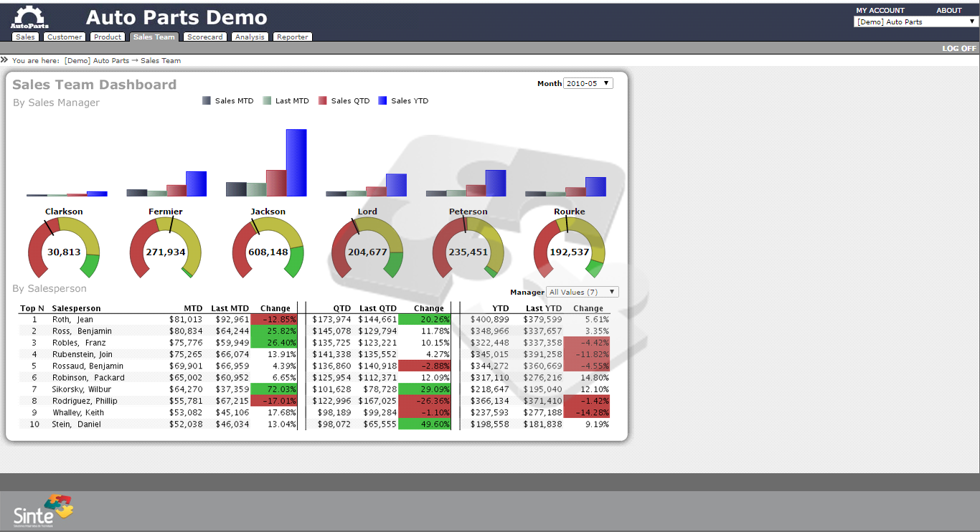Image resolution: width=980 pixels, height=532 pixels.
Task: Click the Fermier gauge showing 271,934
Action: pos(166,249)
